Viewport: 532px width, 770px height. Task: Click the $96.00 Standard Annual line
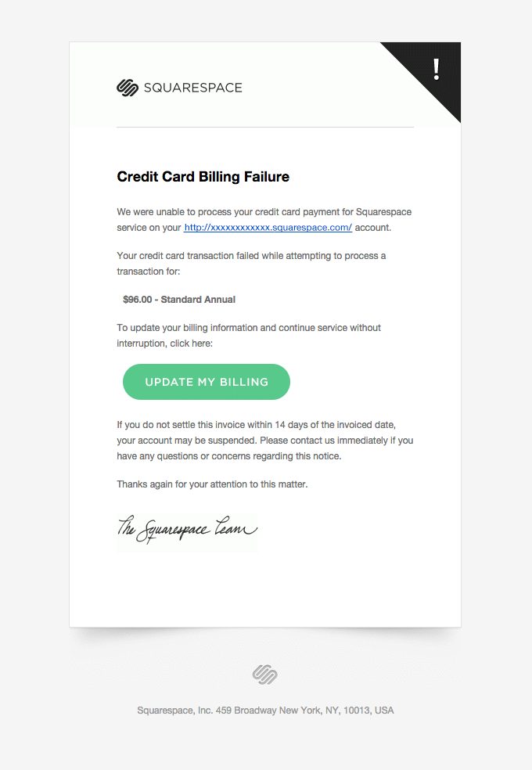178,299
